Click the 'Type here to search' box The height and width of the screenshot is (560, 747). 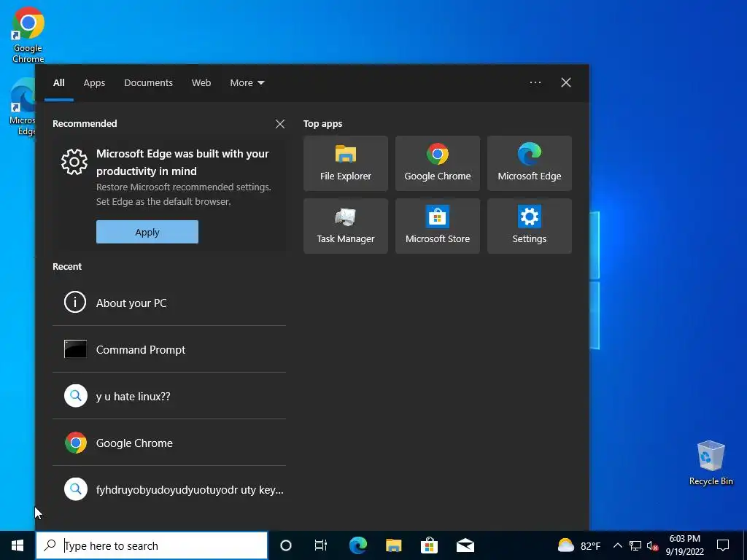pos(152,545)
